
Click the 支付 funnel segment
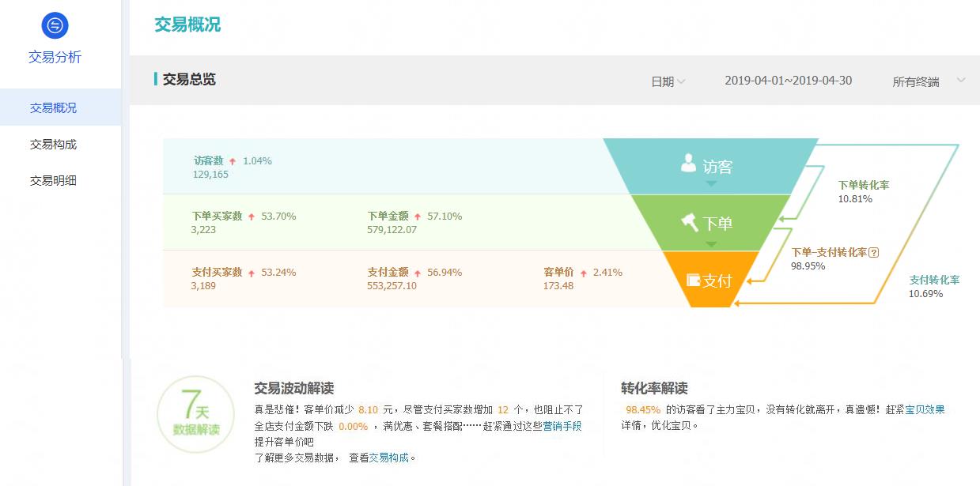710,280
